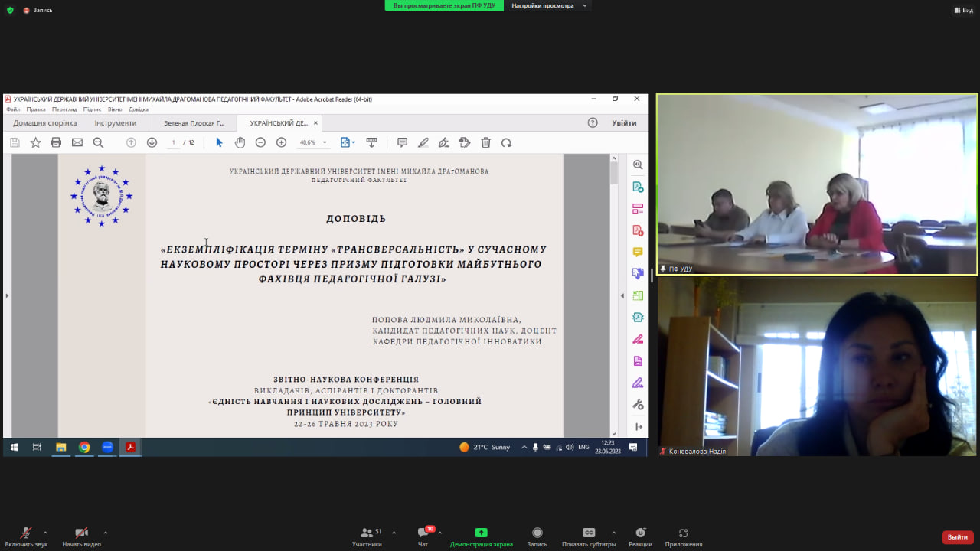Select the hand pan tool in Acrobat
The height and width of the screenshot is (551, 980).
point(240,142)
